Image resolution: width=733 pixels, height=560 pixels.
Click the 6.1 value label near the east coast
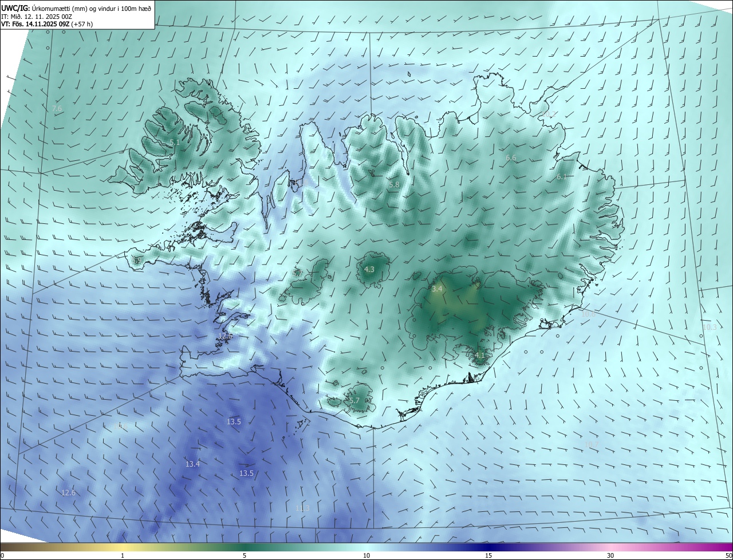(x=562, y=177)
